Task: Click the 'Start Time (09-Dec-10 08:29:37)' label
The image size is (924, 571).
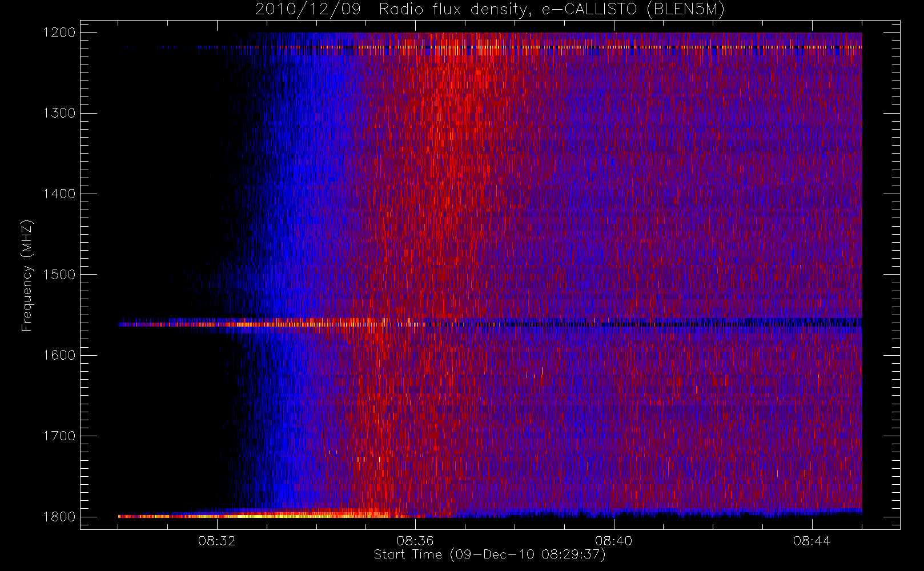Action: 489,554
